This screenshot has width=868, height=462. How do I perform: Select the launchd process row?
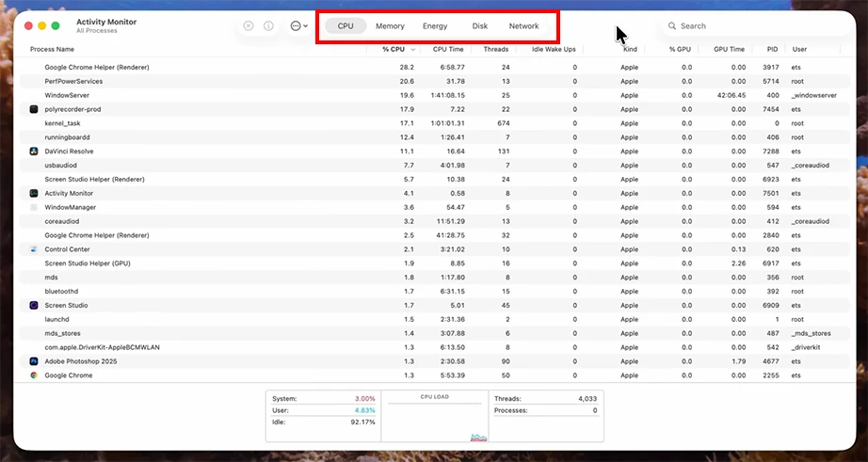pyautogui.click(x=435, y=319)
